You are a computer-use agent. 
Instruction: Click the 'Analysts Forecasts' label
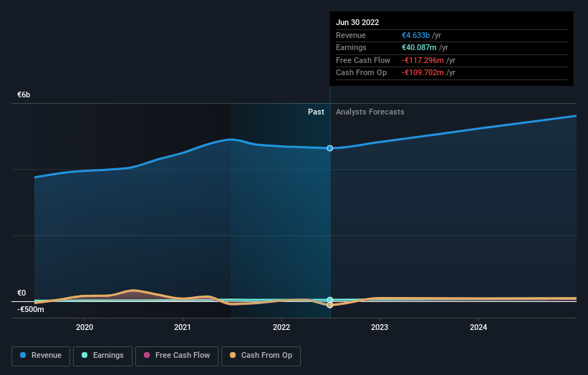[370, 112]
